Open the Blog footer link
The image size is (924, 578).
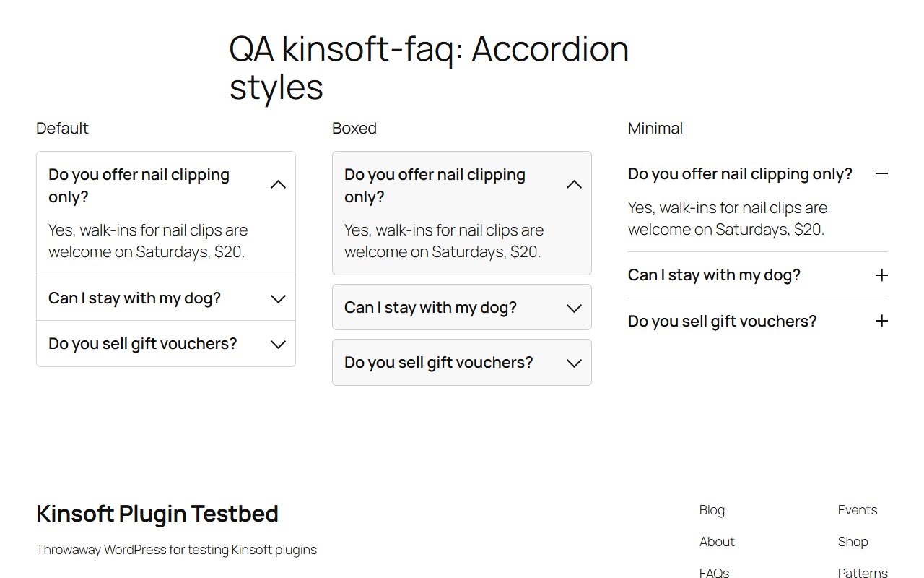point(712,510)
